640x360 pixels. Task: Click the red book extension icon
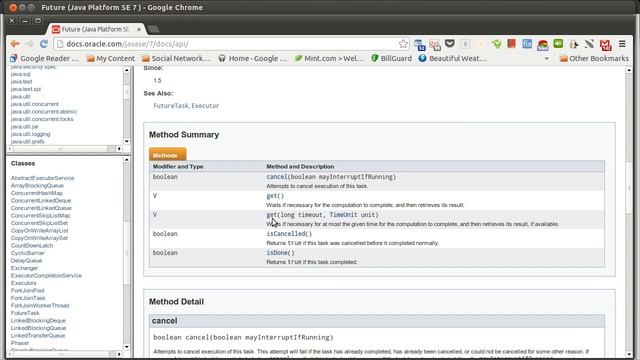pyautogui.click(x=511, y=44)
